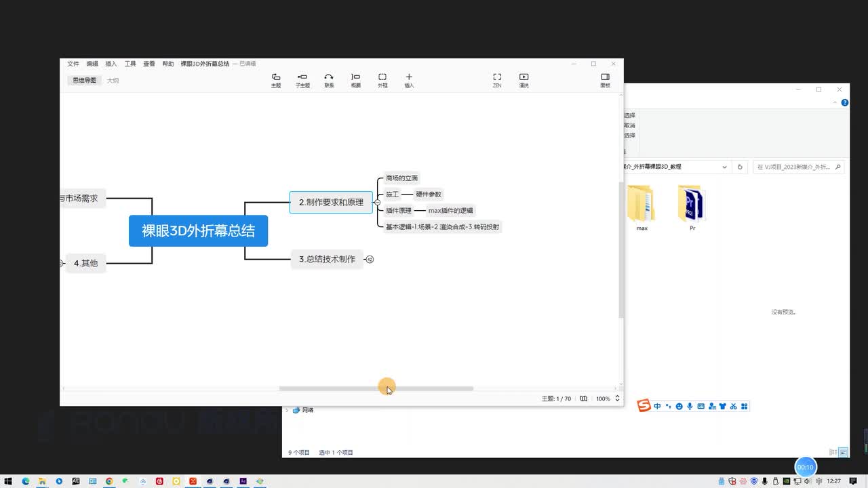
Task: Enter ZEN mode
Action: (497, 81)
